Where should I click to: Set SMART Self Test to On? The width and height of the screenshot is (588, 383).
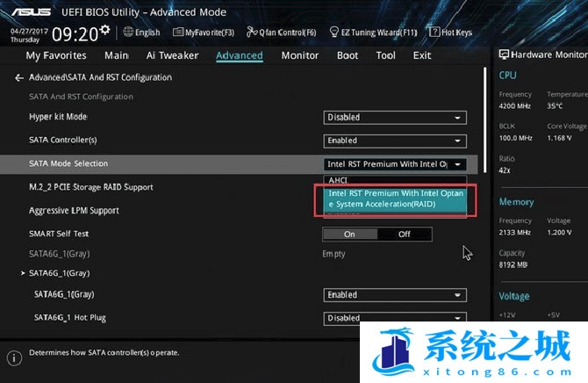[350, 235]
